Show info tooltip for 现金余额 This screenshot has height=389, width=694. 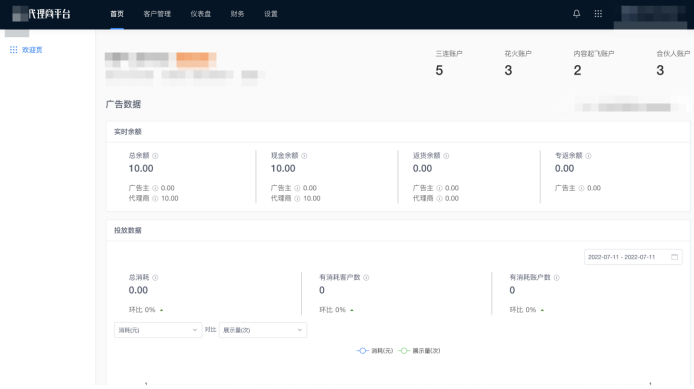304,156
